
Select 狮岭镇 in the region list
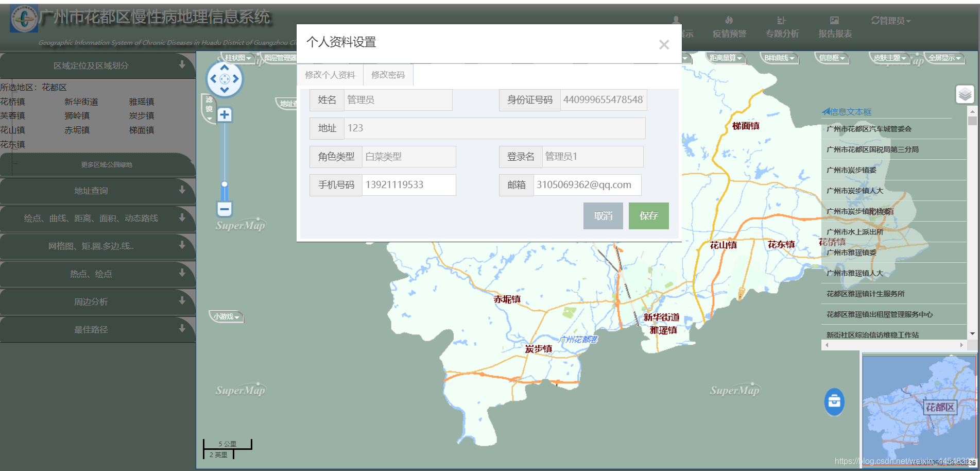[77, 116]
